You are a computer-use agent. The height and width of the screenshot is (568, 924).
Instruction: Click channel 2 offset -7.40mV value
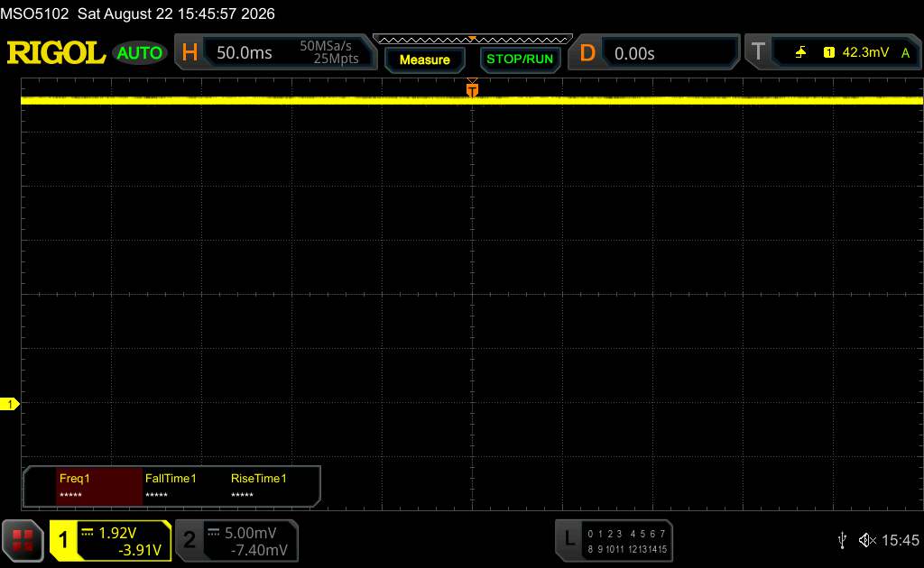259,550
